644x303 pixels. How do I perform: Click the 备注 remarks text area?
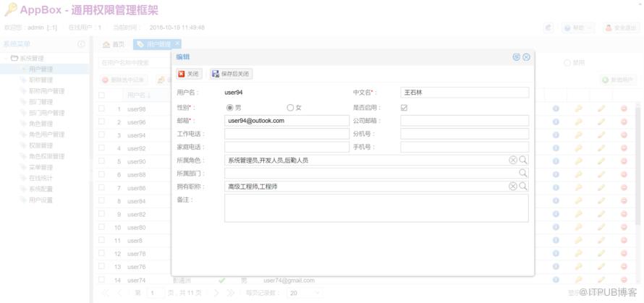376,208
